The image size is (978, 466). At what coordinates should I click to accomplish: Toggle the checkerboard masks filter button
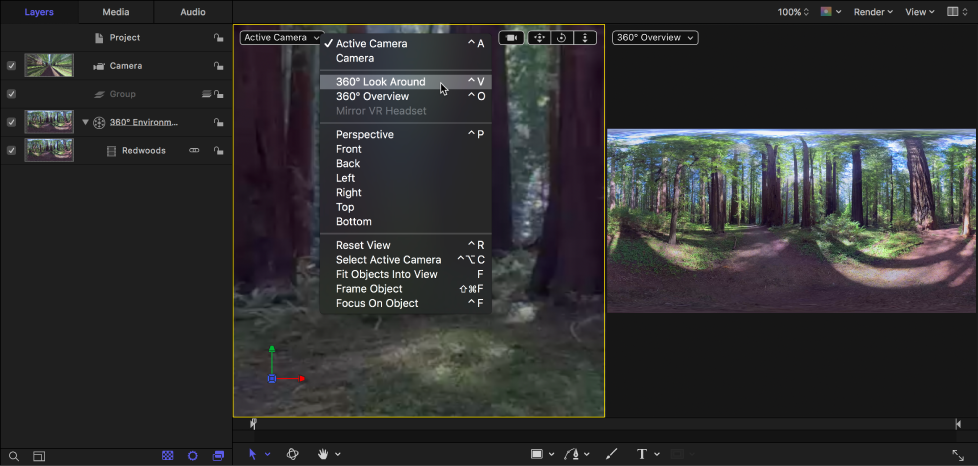168,456
